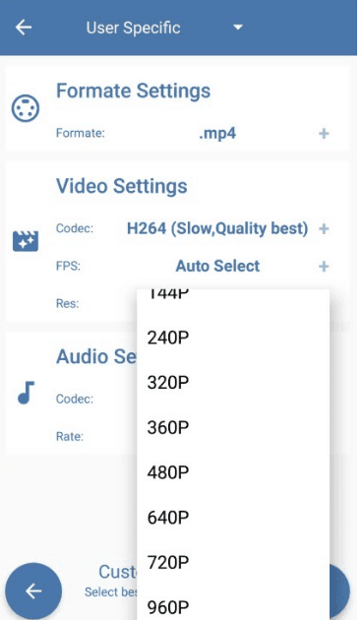Tap the back arrow in top header

[x=24, y=28]
